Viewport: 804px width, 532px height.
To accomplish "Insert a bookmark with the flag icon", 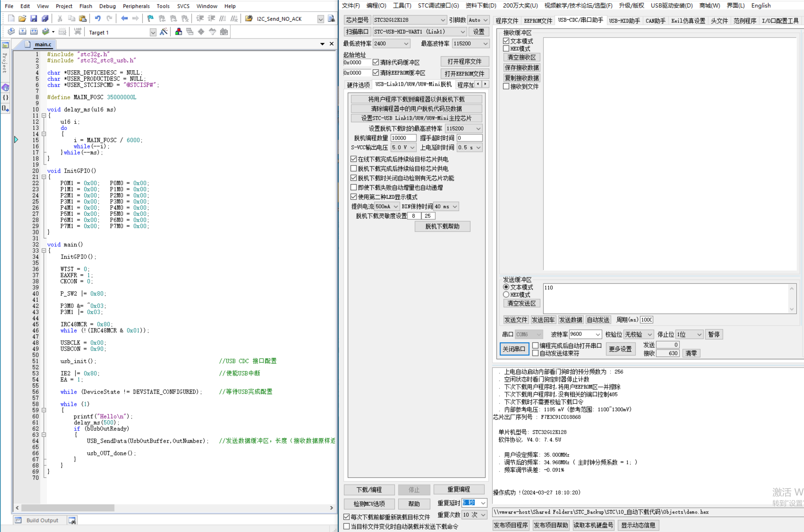I will click(x=150, y=19).
